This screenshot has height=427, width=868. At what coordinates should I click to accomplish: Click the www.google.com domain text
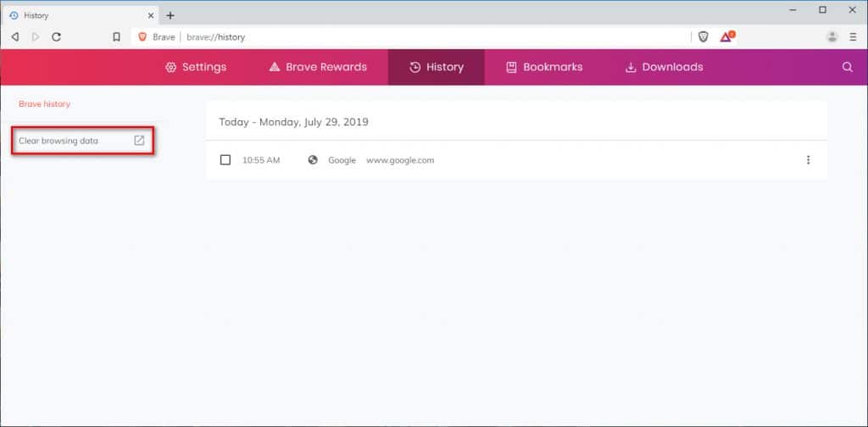[400, 160]
